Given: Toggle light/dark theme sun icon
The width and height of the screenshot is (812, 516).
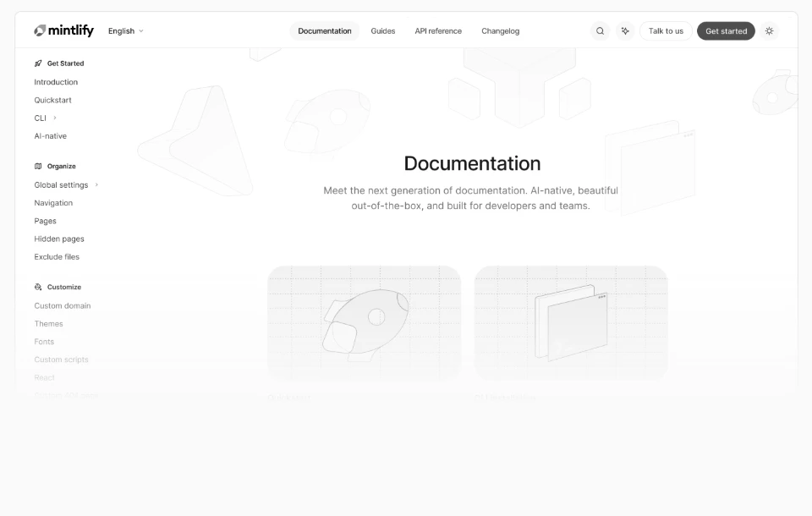Looking at the screenshot, I should tap(769, 31).
